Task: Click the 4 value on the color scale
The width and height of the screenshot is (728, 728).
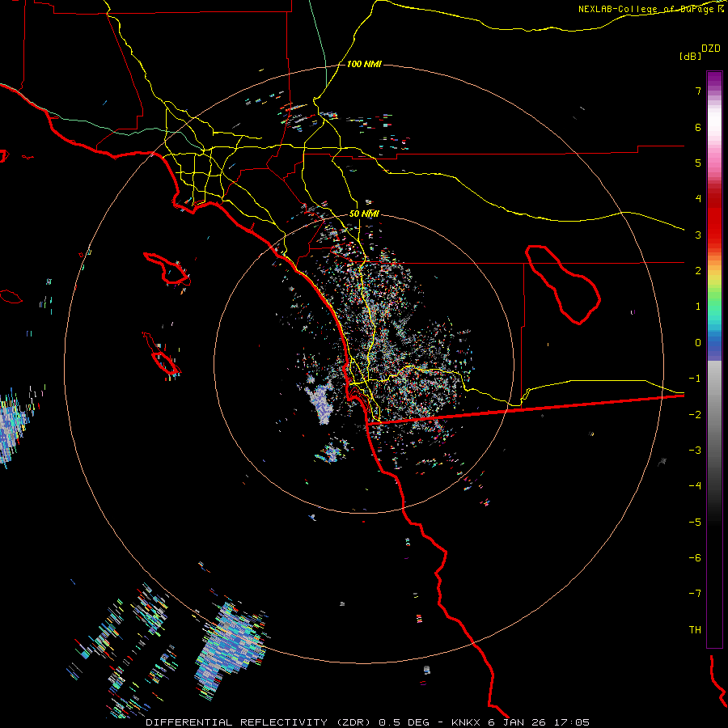Action: [x=698, y=199]
